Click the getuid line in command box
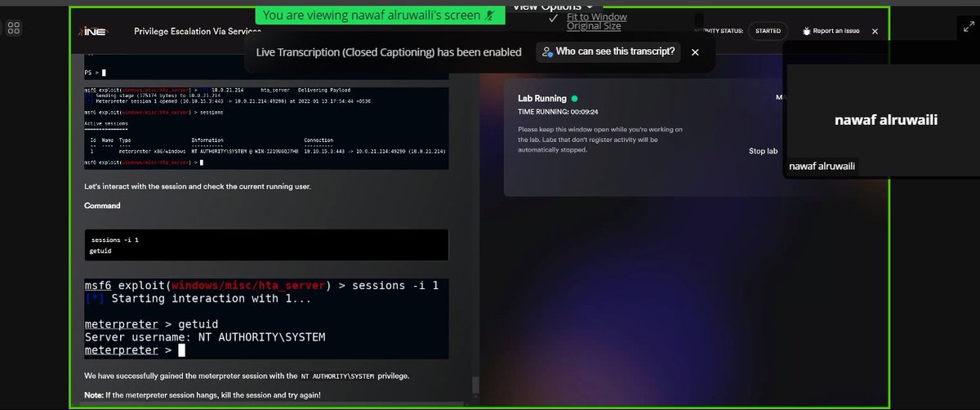 click(100, 251)
